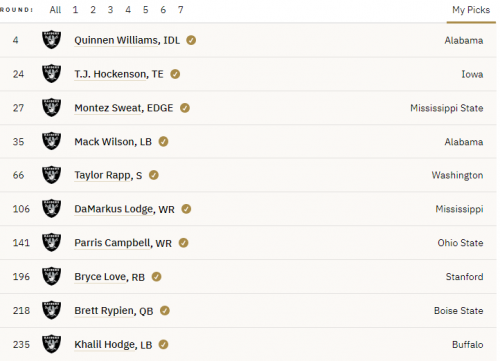Click the gold checkmark badge next to Quinnen Williams
The width and height of the screenshot is (500, 361).
191,40
